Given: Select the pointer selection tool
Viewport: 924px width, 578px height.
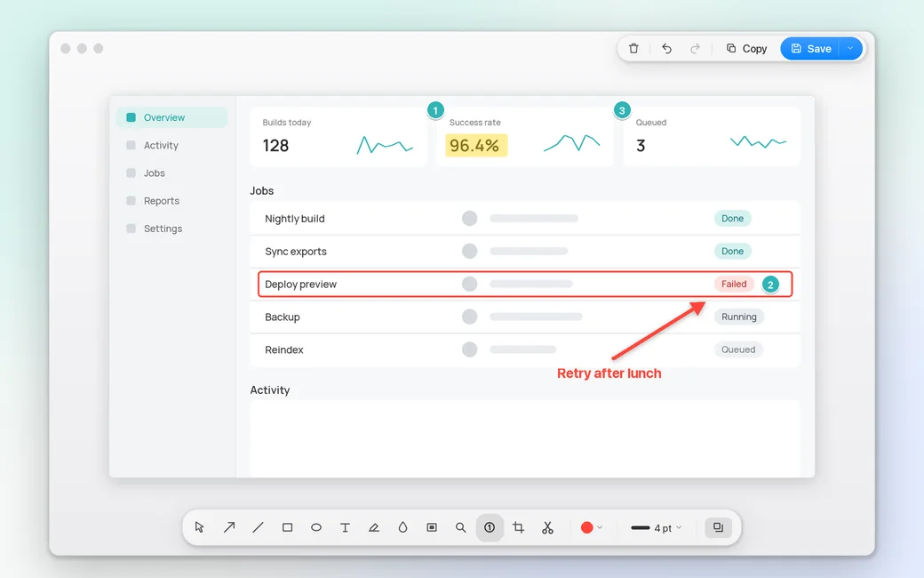Looking at the screenshot, I should [200, 527].
